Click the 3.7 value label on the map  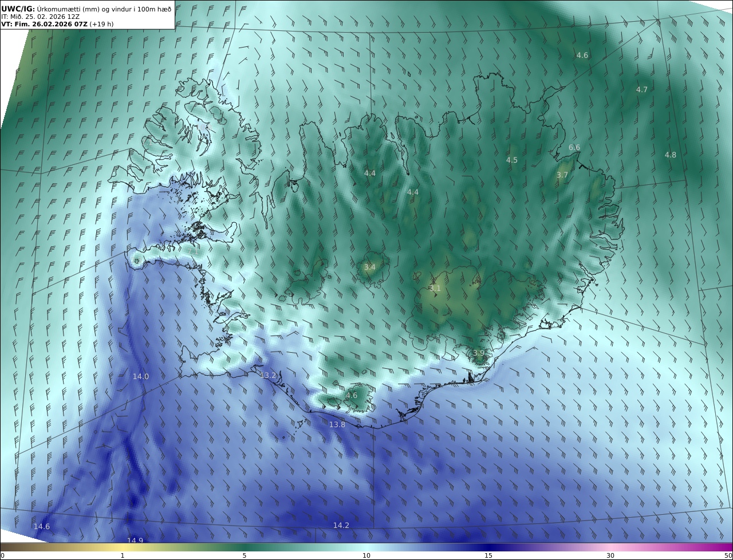click(x=562, y=175)
